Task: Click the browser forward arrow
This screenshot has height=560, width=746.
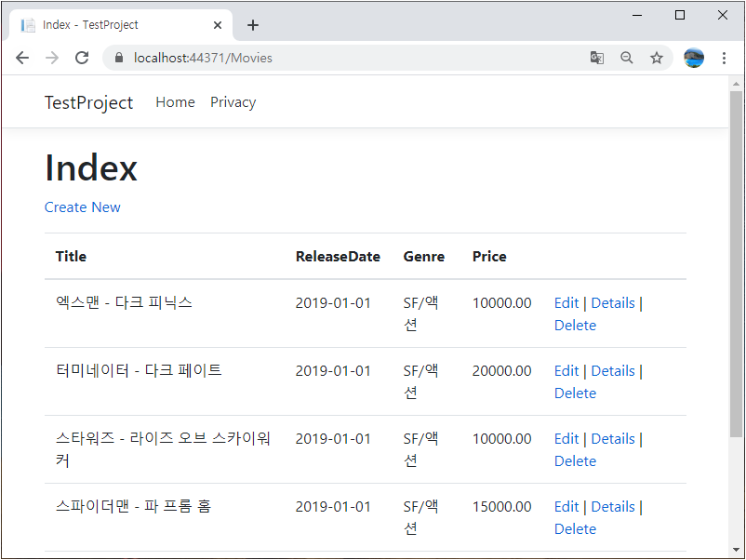Action: [x=52, y=58]
